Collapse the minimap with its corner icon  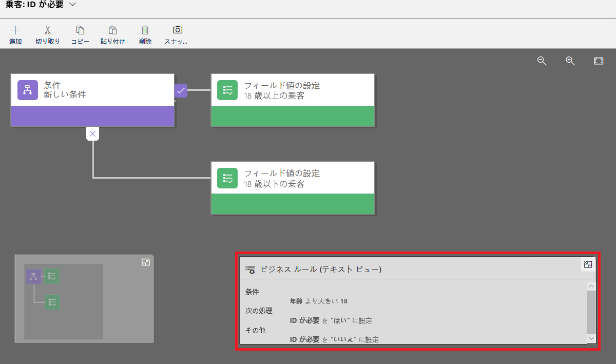(146, 262)
